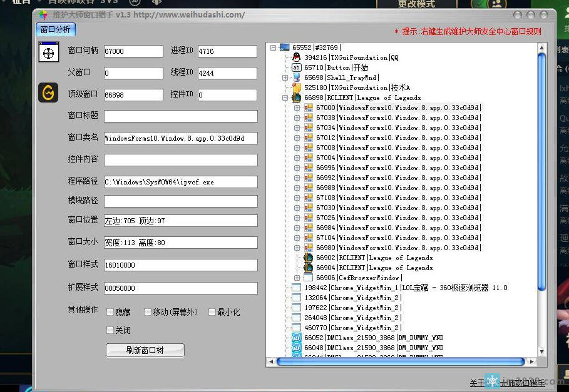This screenshot has height=392, width=569.
Task: Click the Shell_TrayWnd node icon
Action: click(297, 78)
